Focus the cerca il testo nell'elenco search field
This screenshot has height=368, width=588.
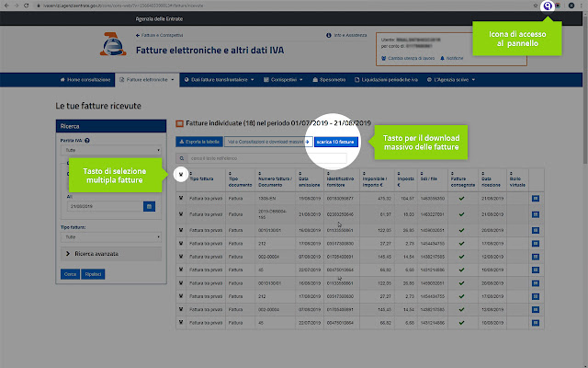point(267,158)
